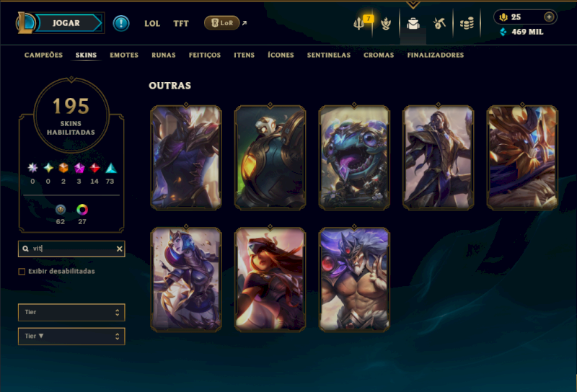Click the plus icon to buy RP
The width and height of the screenshot is (577, 392).
549,17
